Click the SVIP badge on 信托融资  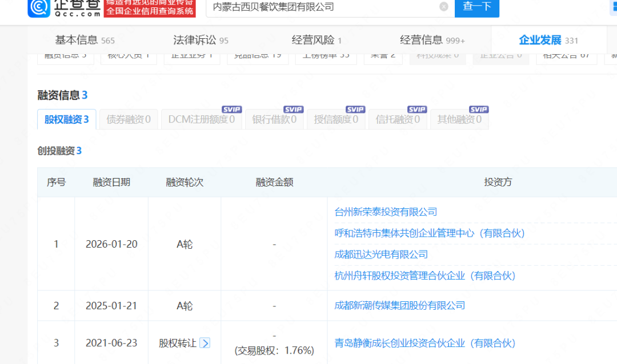point(416,109)
